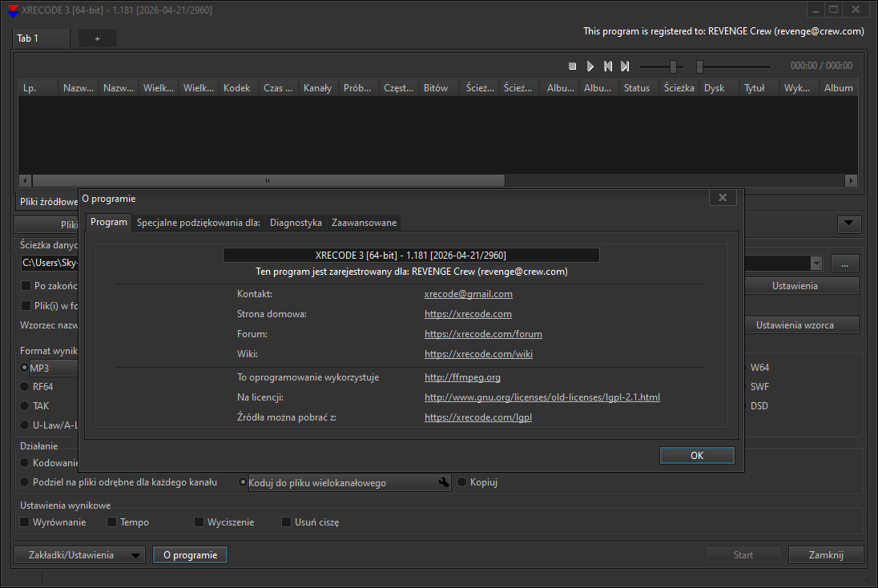Expand the black down-arrow button at far right of the Pliki row
Screen dimensions: 878x588
849,224
